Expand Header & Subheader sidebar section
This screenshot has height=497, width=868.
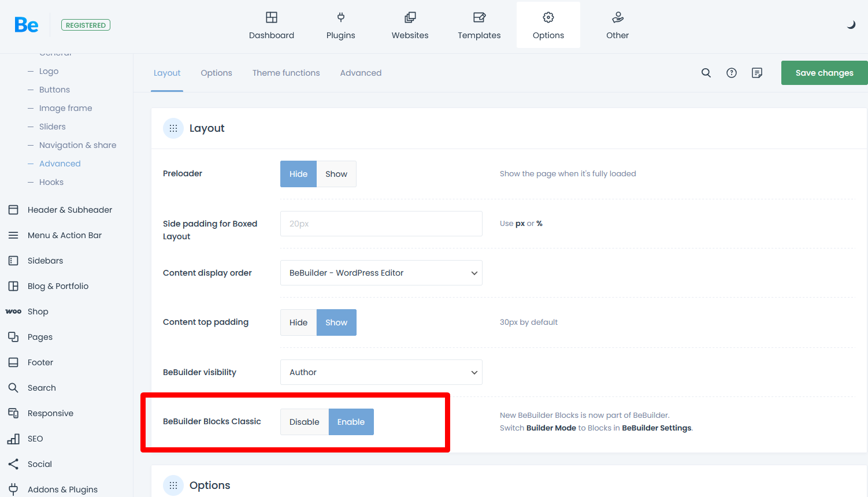69,210
